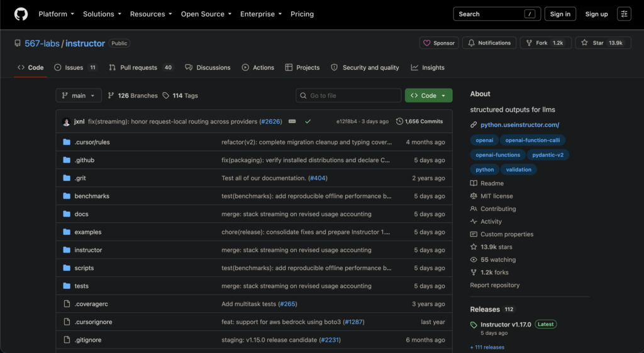
Task: Expand the Open Source menu
Action: pyautogui.click(x=206, y=14)
